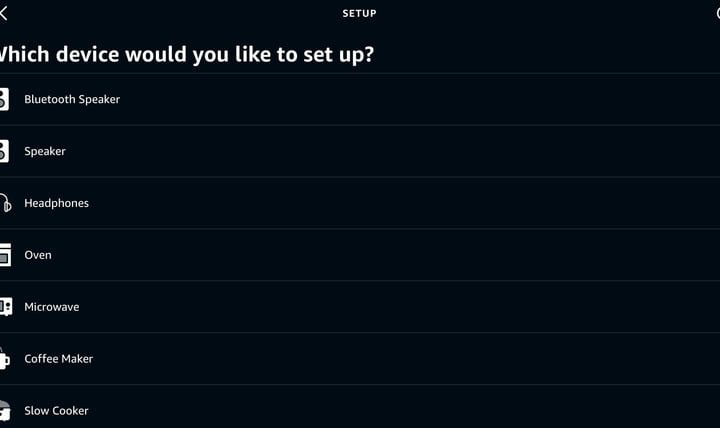This screenshot has width=720, height=428.
Task: Select the Slow Cooker text label
Action: click(56, 411)
